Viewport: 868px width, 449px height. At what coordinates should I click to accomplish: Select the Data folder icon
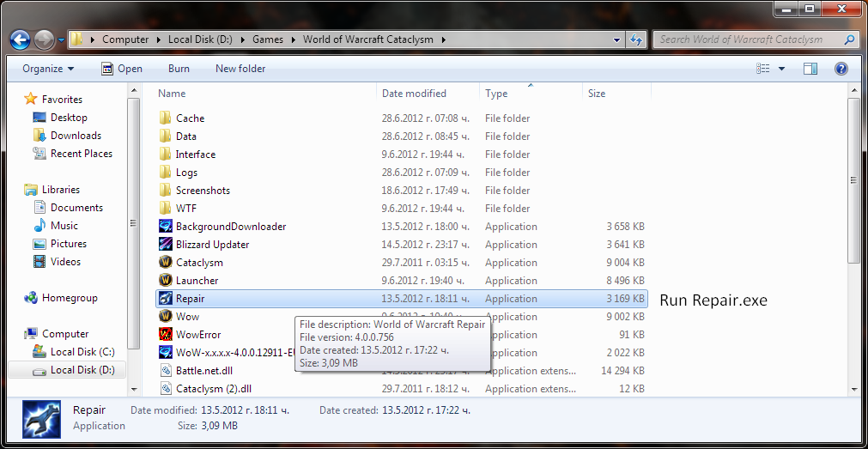pos(165,137)
